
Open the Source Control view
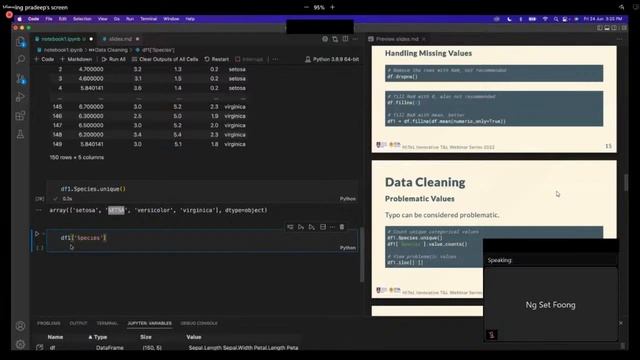pos(20,78)
